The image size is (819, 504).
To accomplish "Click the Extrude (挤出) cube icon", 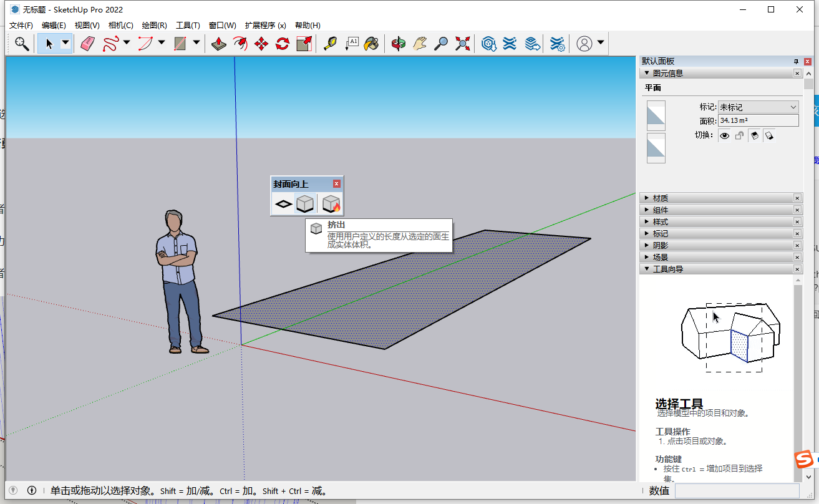I will 304,204.
